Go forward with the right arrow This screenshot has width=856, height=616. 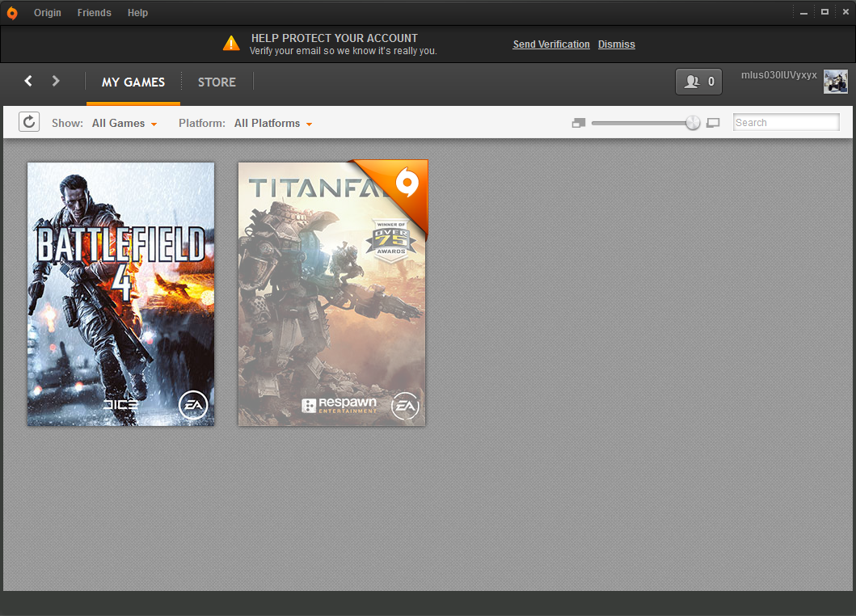(x=56, y=82)
